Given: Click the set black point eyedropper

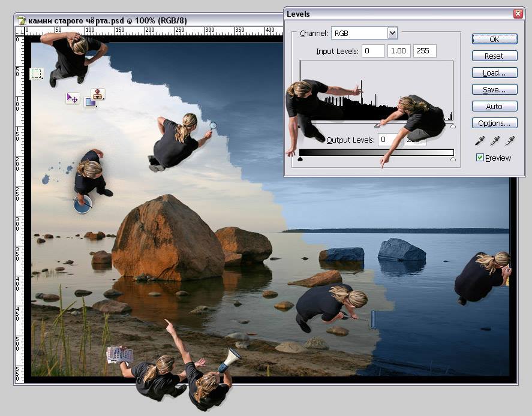Looking at the screenshot, I should pyautogui.click(x=479, y=141).
